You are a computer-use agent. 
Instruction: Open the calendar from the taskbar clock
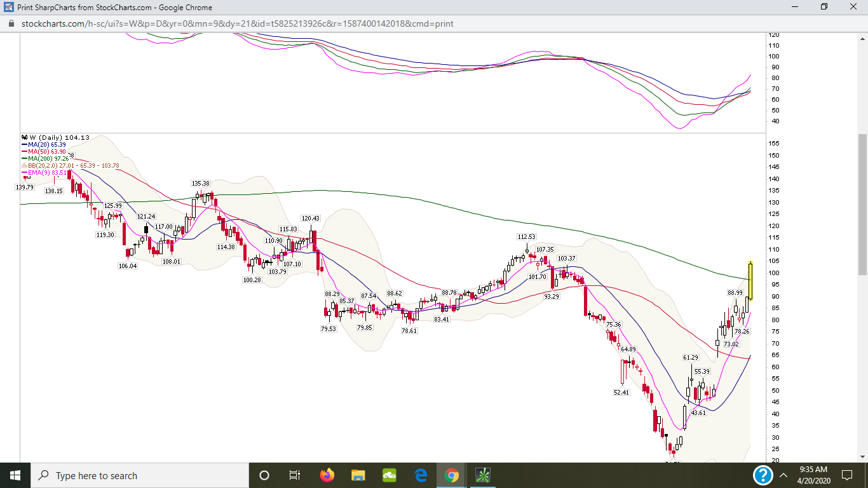pos(815,475)
